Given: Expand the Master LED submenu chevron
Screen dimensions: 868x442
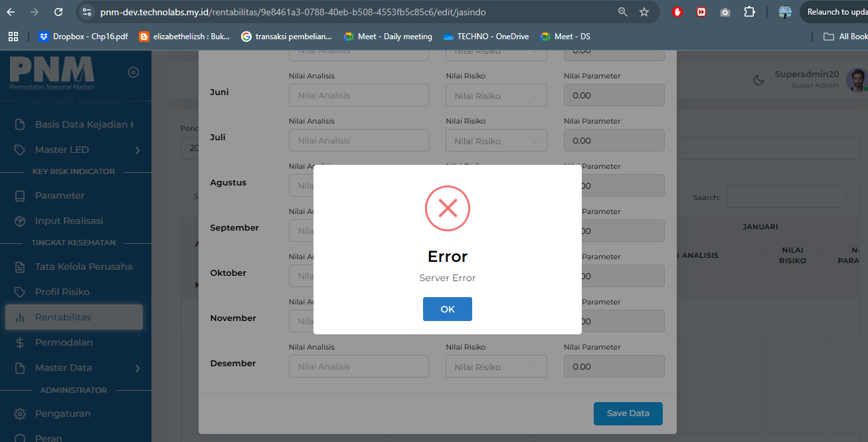Looking at the screenshot, I should (x=137, y=150).
